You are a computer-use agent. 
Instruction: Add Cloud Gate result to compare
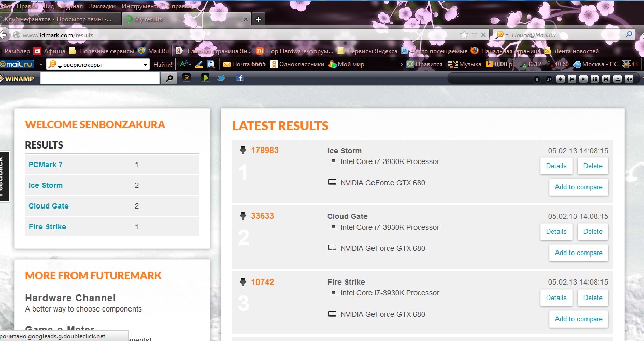[578, 253]
